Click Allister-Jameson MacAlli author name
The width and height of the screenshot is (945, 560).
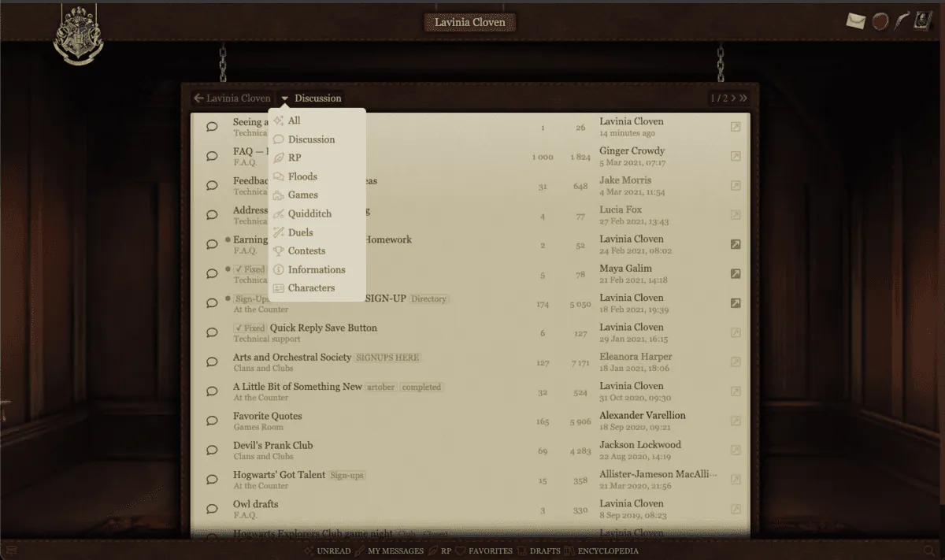[658, 474]
